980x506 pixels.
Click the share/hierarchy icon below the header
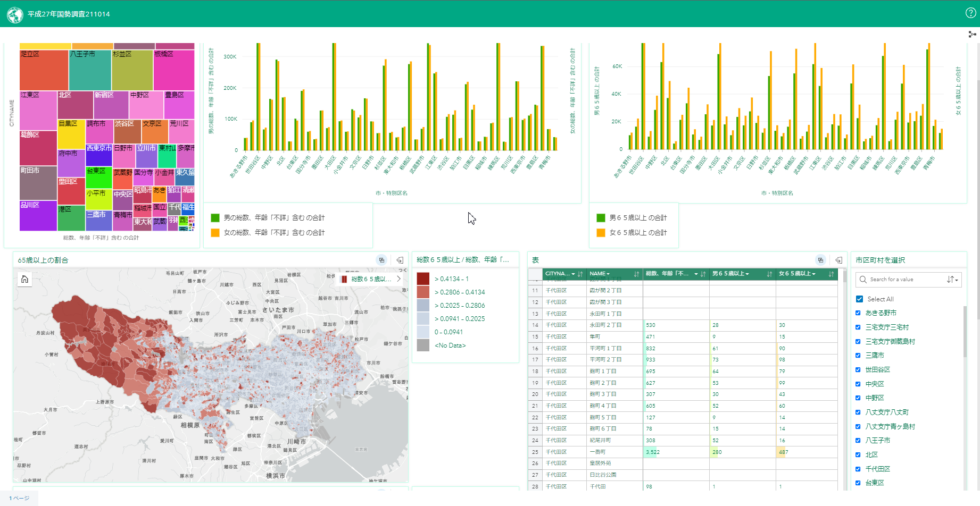coord(971,33)
